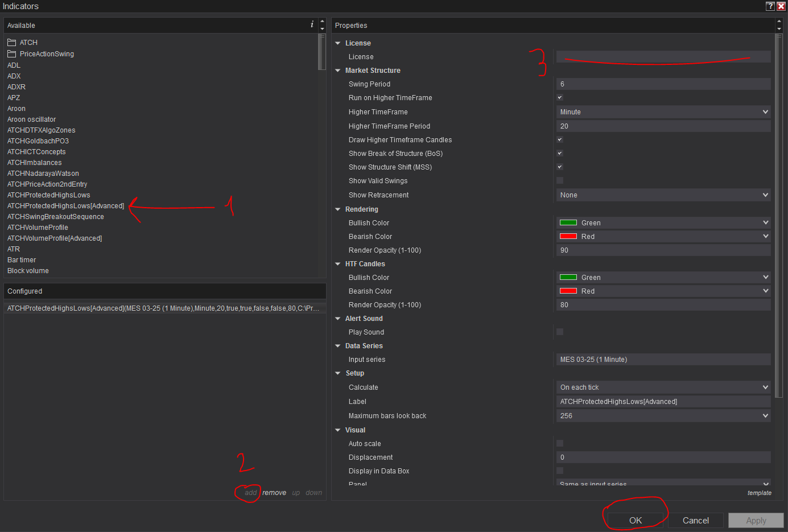Click the help question mark icon
Viewport: 788px width, 532px height.
pos(770,6)
